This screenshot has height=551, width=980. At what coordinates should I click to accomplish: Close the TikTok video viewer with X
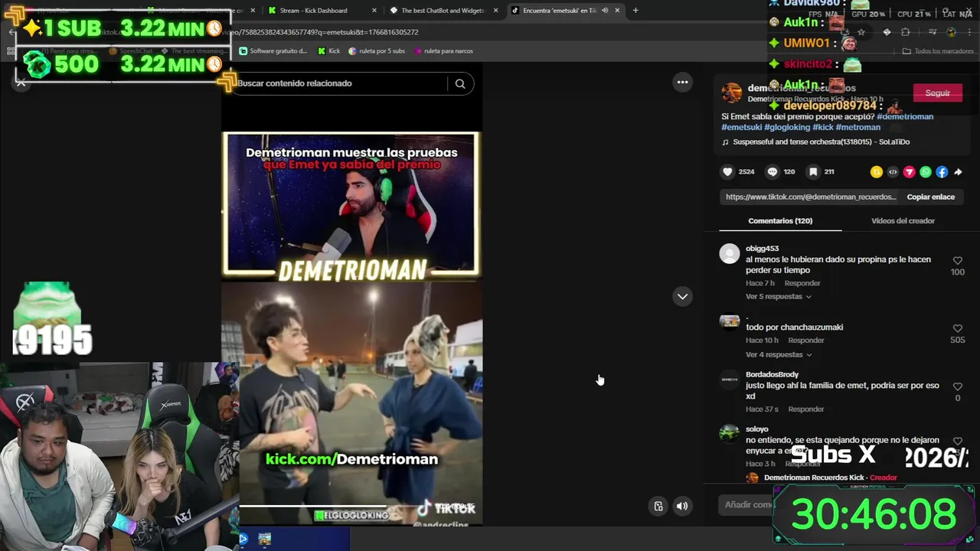(21, 83)
